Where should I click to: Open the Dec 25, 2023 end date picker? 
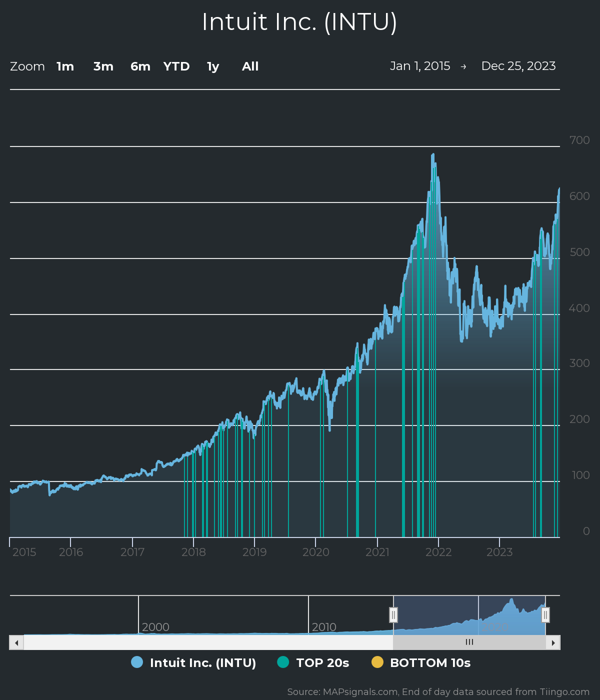coord(519,65)
